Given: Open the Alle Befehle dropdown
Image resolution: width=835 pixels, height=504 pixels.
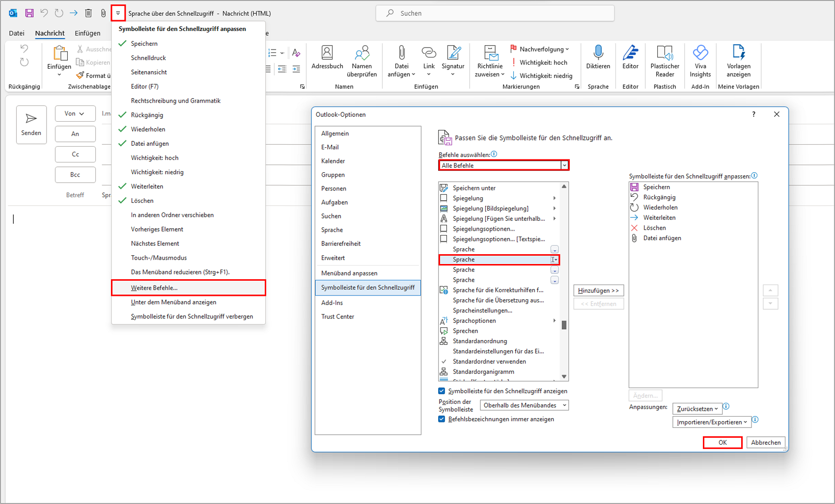Looking at the screenshot, I should pos(503,165).
